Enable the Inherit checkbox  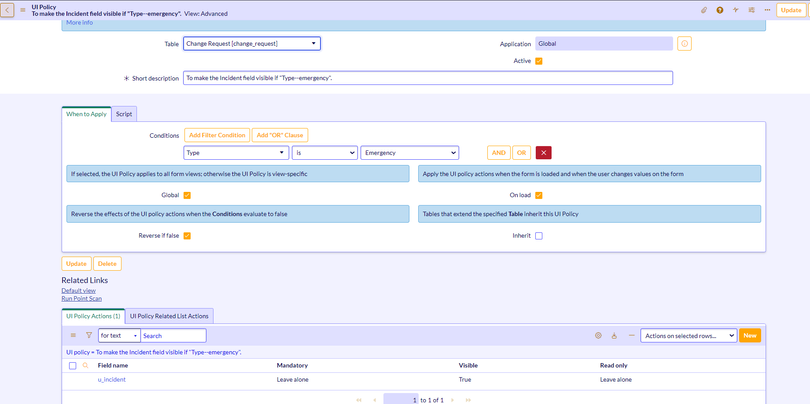click(539, 236)
